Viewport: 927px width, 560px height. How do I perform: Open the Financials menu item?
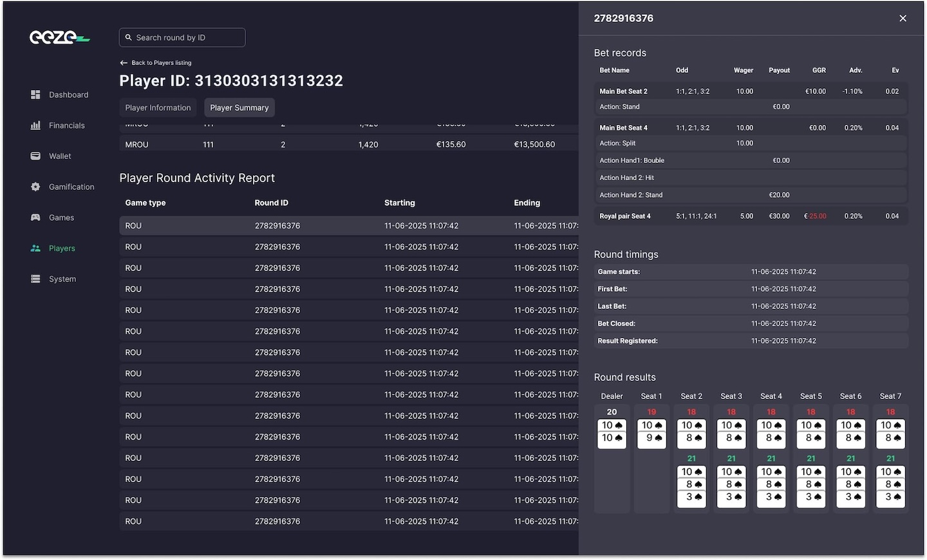[x=66, y=126]
